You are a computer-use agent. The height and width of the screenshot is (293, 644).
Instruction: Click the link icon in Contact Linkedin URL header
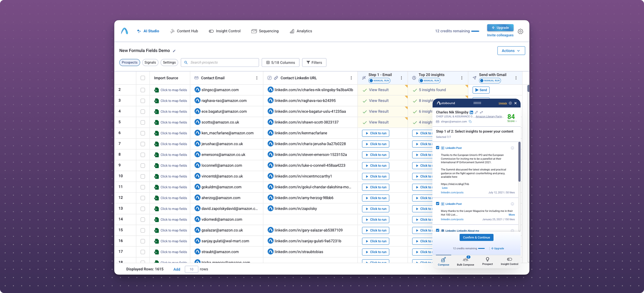click(x=276, y=78)
